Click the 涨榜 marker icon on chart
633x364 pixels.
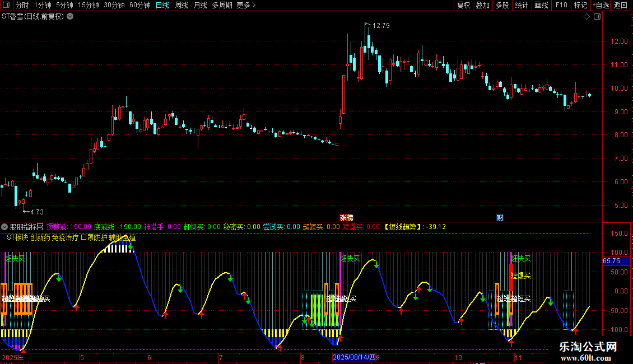pos(347,217)
